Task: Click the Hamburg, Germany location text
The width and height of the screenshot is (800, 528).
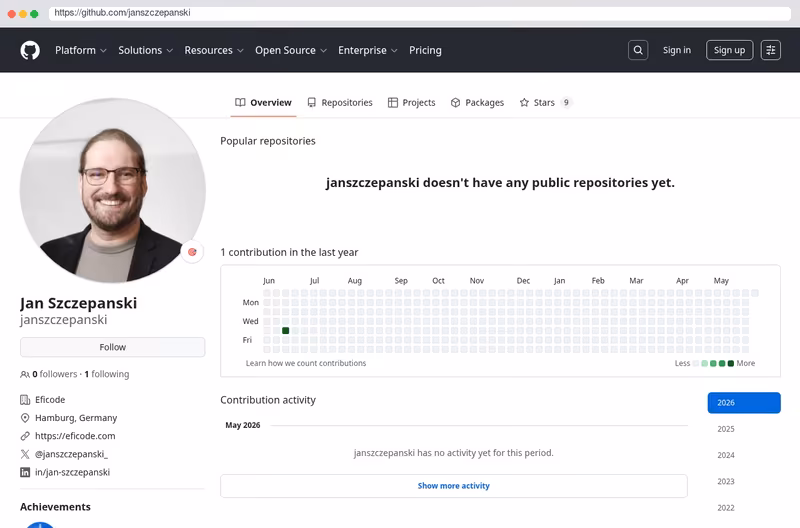Action: [76, 418]
